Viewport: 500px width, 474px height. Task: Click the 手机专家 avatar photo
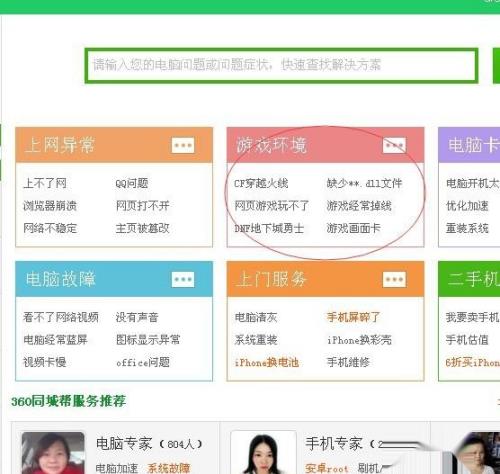263,453
